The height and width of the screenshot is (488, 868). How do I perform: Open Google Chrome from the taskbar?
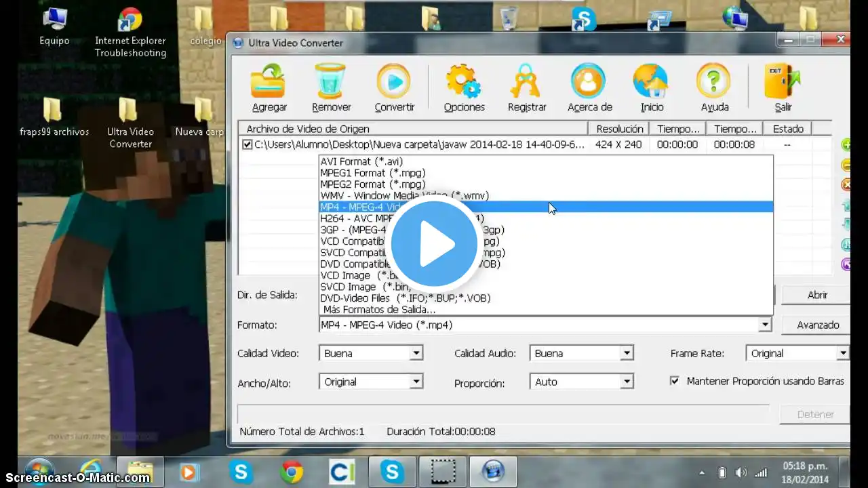[292, 471]
